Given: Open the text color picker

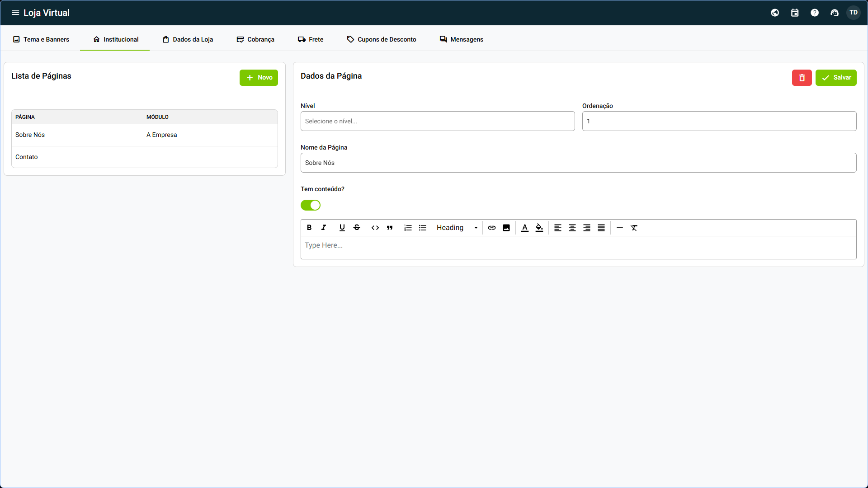Looking at the screenshot, I should click(524, 228).
